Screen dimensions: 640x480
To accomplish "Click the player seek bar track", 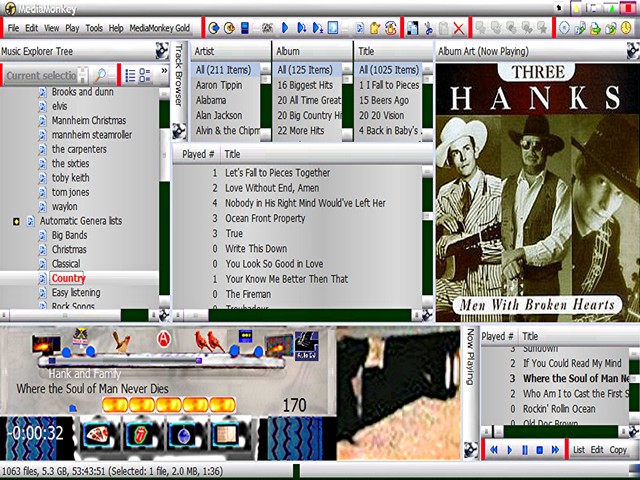I will (150, 354).
